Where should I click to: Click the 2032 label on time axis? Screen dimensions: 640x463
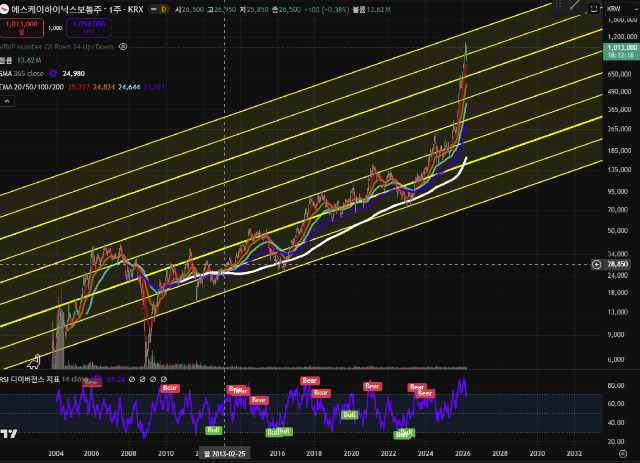pos(574,454)
